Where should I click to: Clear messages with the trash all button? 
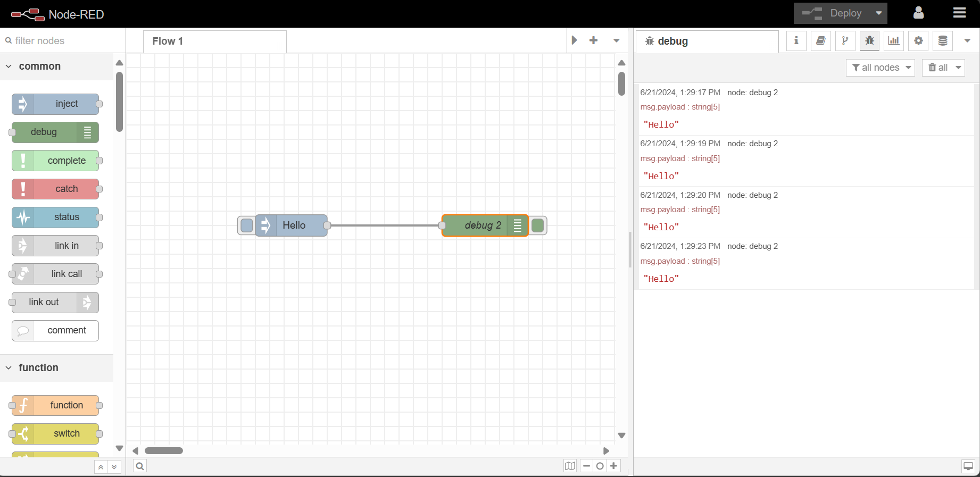937,68
